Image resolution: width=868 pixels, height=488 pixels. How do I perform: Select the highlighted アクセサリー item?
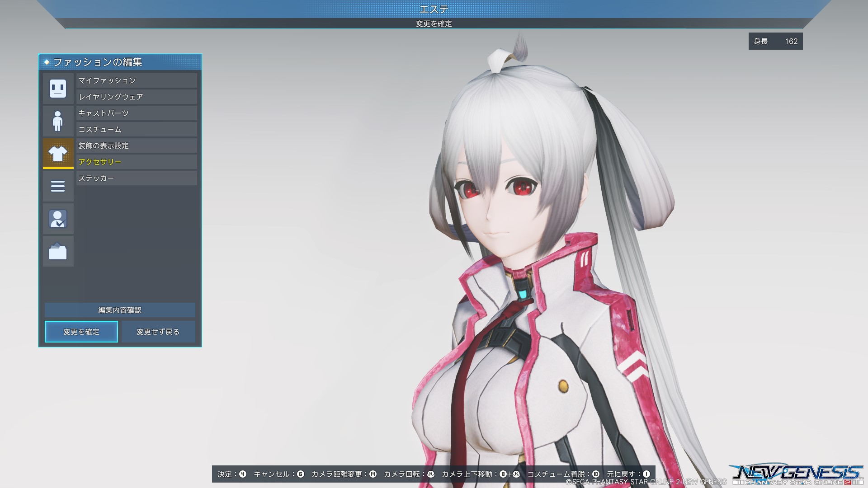(136, 162)
